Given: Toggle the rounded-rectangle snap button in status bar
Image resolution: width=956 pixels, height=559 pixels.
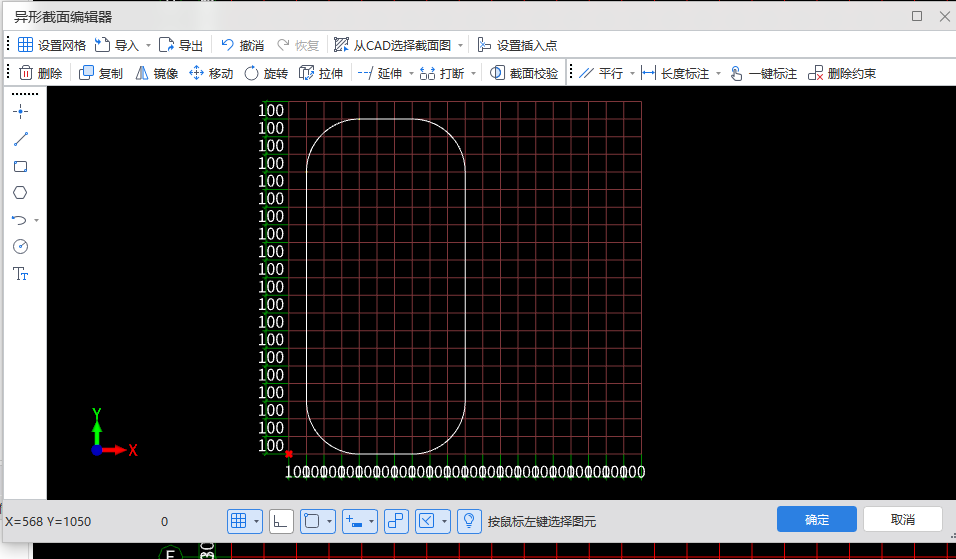Looking at the screenshot, I should click(312, 521).
